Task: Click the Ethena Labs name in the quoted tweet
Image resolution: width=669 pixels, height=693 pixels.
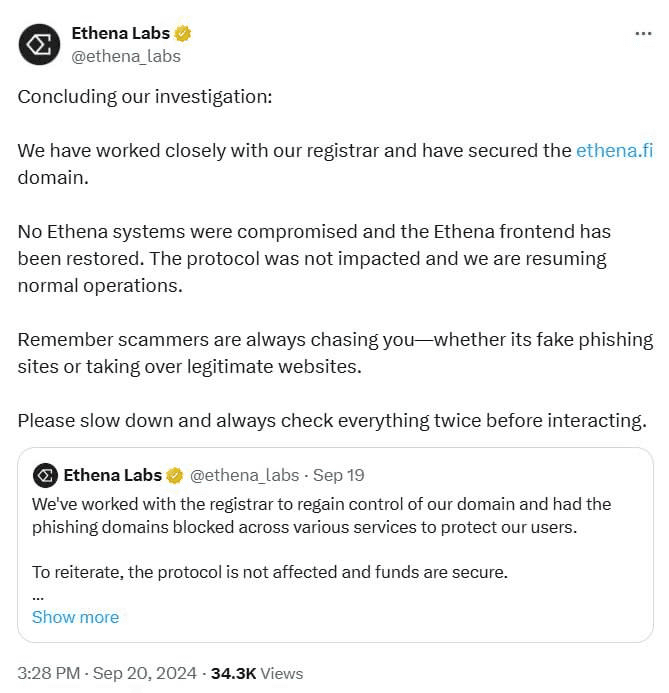Action: (113, 475)
